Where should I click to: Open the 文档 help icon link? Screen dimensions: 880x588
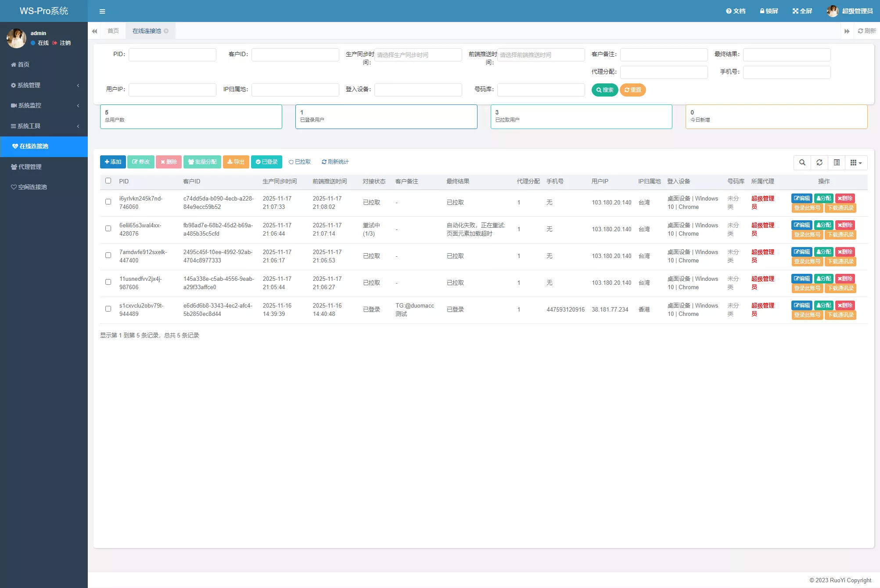736,11
